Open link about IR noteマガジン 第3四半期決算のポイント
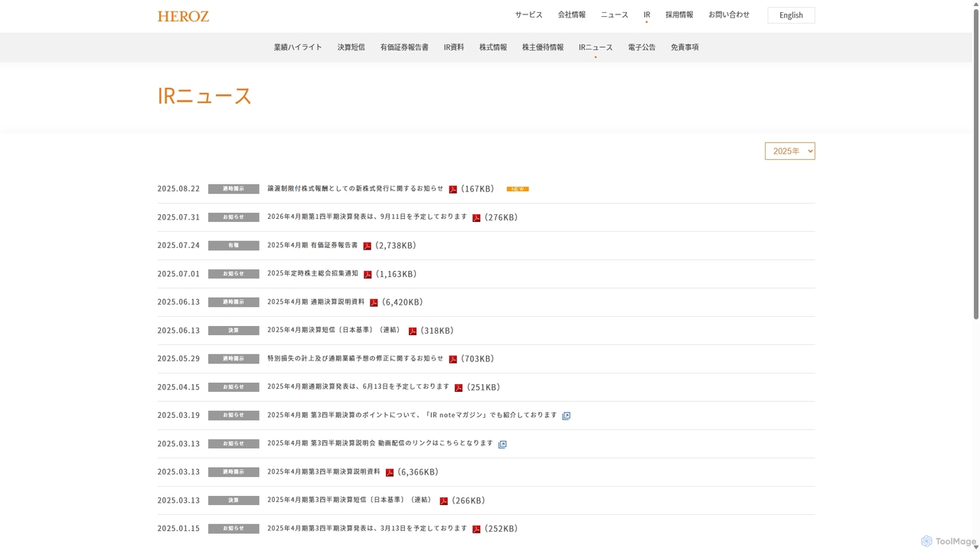 412,415
